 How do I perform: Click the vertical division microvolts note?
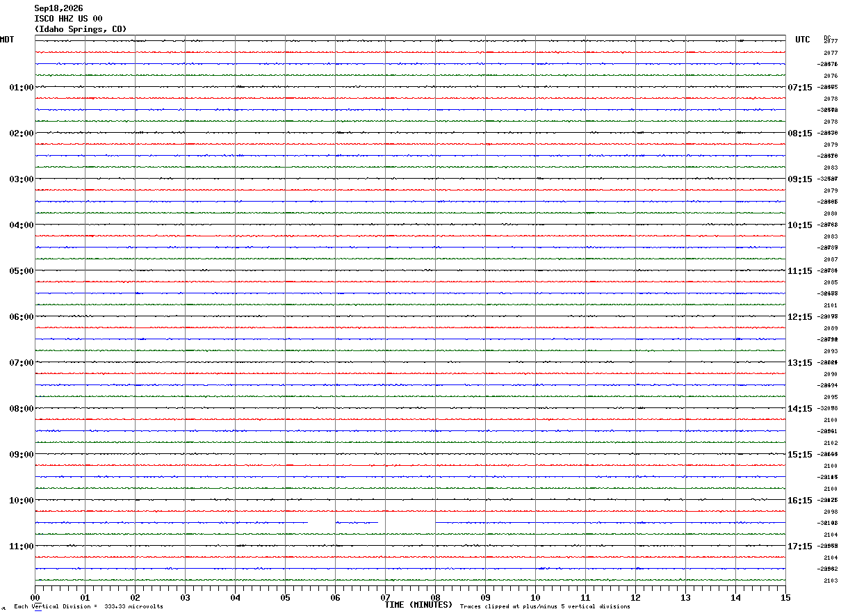click(88, 606)
